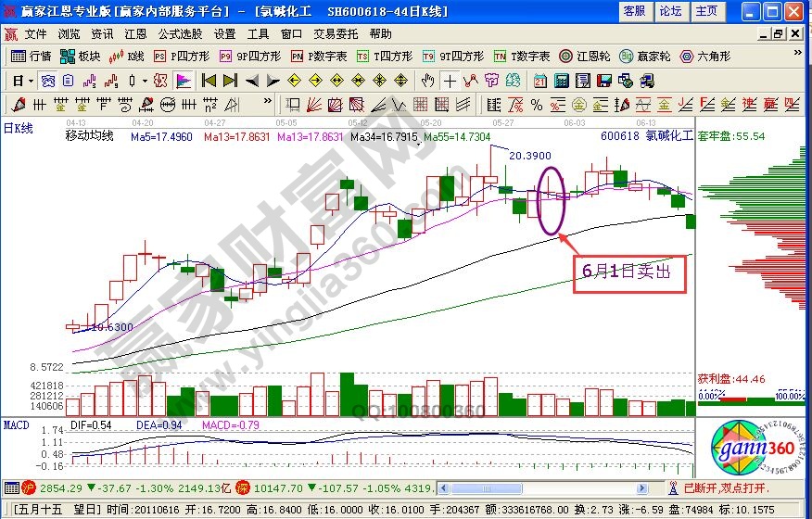
Task: Select the hand pan tool icon
Action: 427,80
